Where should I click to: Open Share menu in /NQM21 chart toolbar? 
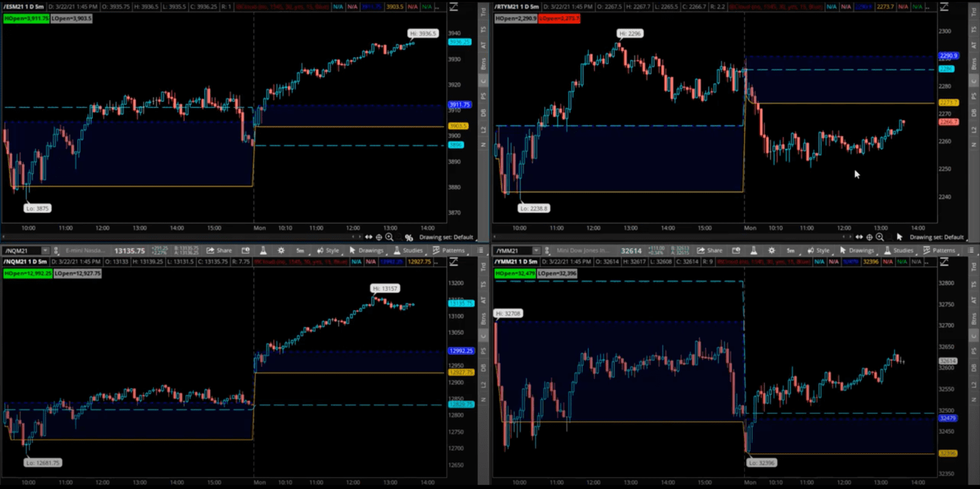tap(219, 251)
